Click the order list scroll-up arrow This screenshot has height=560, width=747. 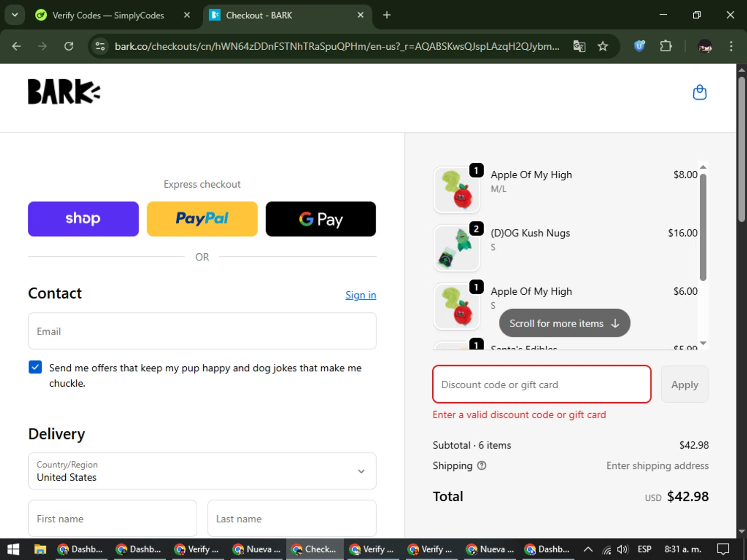[703, 167]
